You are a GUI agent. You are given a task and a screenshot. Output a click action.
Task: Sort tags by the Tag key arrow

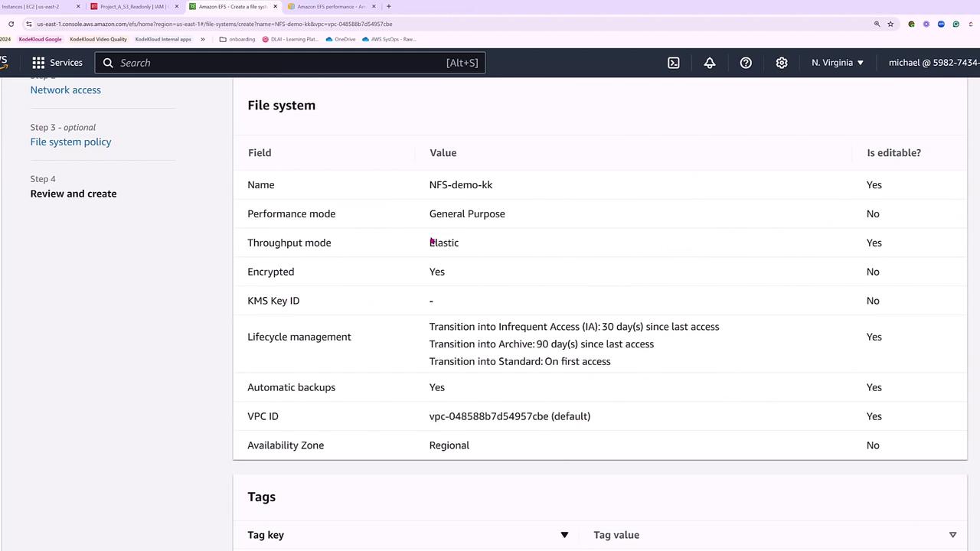564,535
